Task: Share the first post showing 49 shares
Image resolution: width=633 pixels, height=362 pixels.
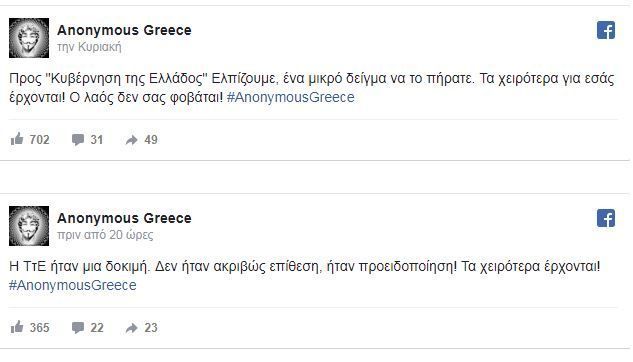Action: 132,140
